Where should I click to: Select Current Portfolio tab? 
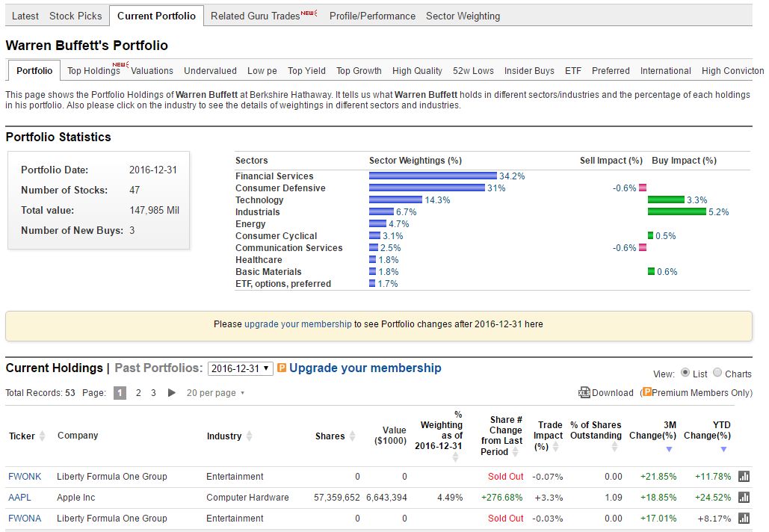pyautogui.click(x=156, y=16)
